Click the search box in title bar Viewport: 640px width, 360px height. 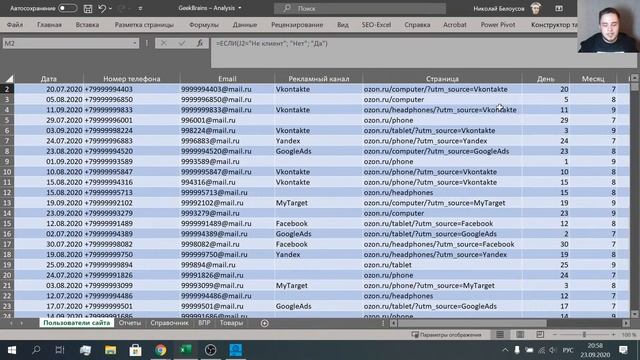coord(360,8)
